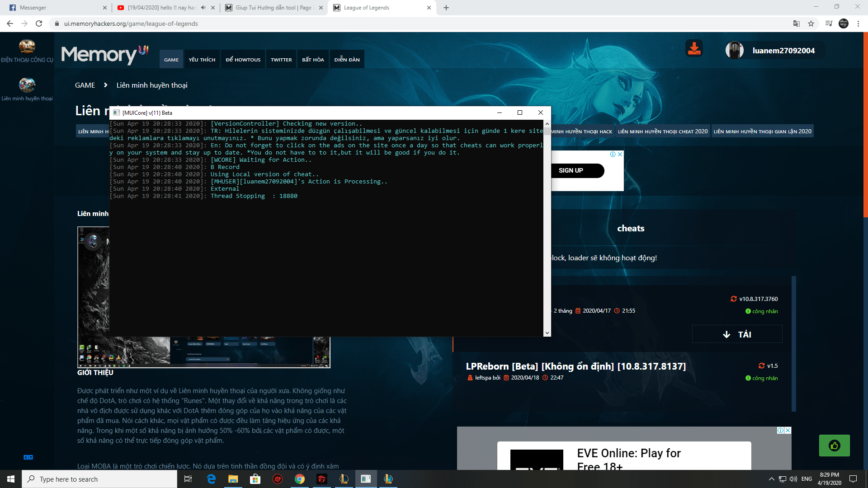
Task: Click ENG language indicator in tray
Action: click(x=807, y=479)
